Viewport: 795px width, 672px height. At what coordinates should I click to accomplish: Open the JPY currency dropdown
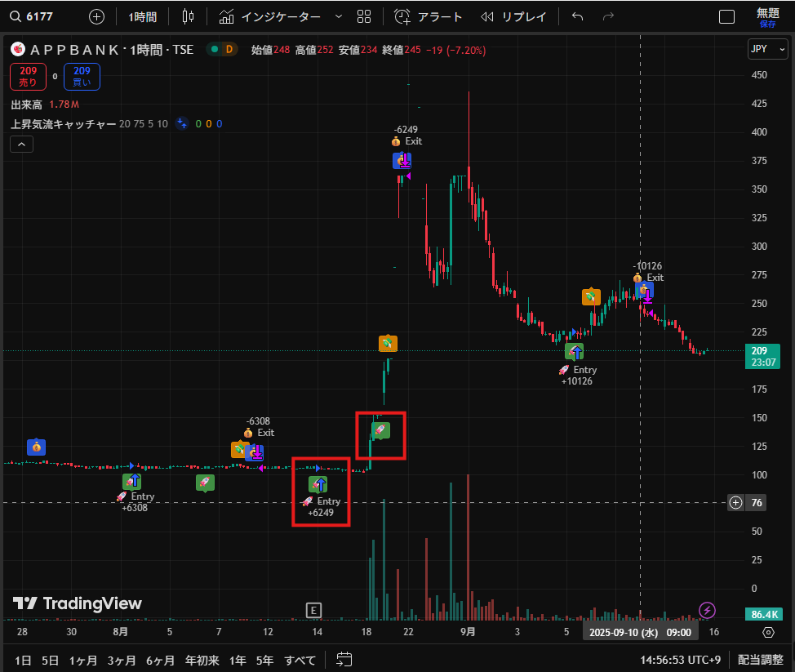click(x=767, y=49)
